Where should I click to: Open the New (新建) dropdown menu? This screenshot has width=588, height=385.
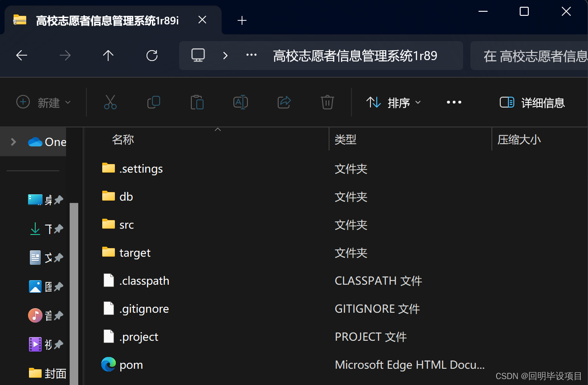43,103
